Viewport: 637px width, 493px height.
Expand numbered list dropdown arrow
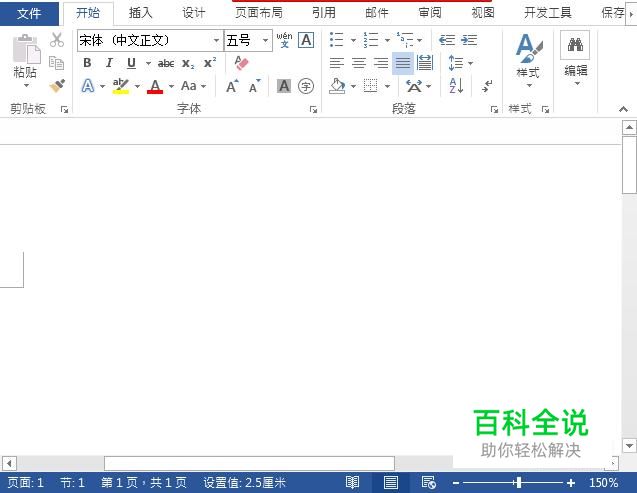387,40
